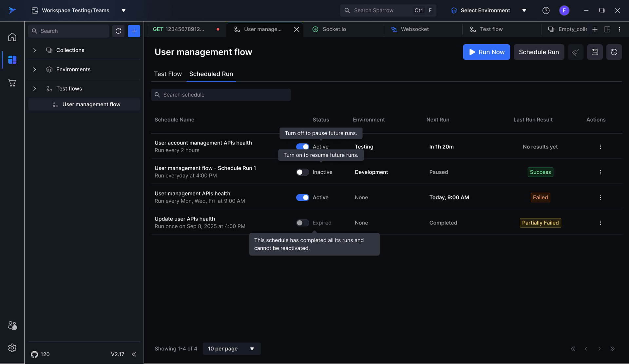The width and height of the screenshot is (629, 364).
Task: Click the save icon in flow header
Action: click(x=595, y=52)
